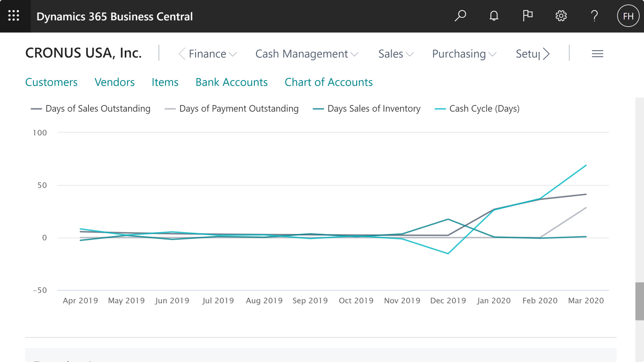The image size is (644, 362).
Task: Open the help question mark
Action: pos(594,16)
